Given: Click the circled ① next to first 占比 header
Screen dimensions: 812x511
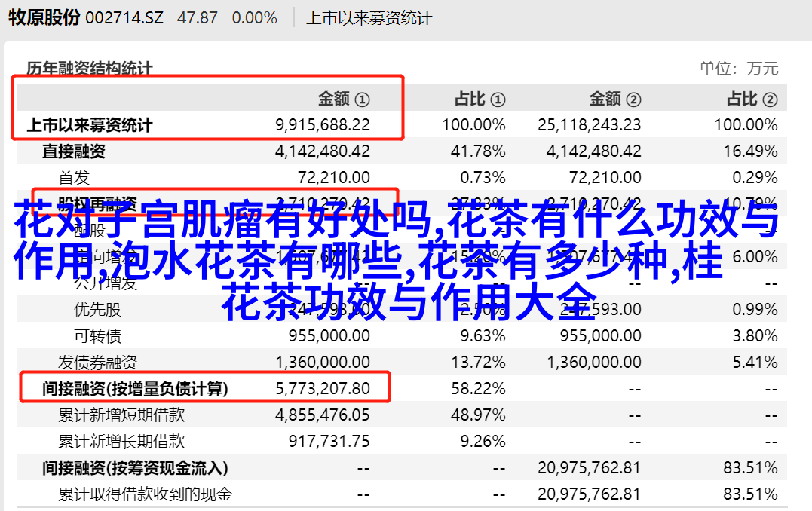Looking at the screenshot, I should (498, 99).
